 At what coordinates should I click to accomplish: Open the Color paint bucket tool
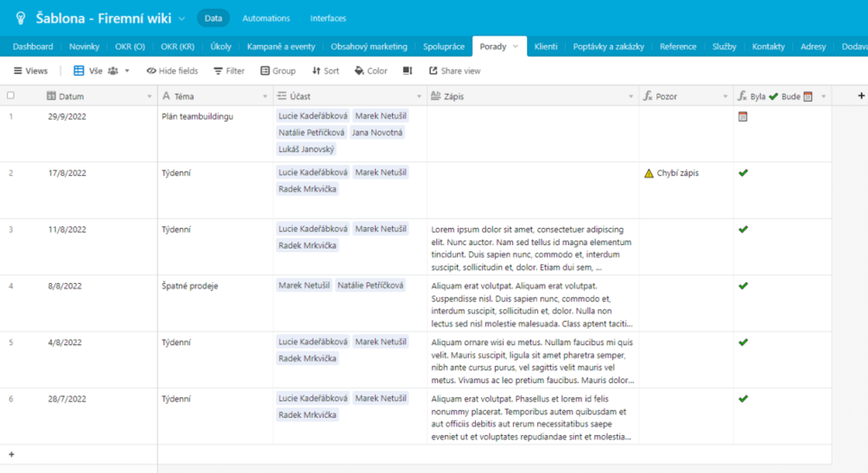[x=371, y=71]
